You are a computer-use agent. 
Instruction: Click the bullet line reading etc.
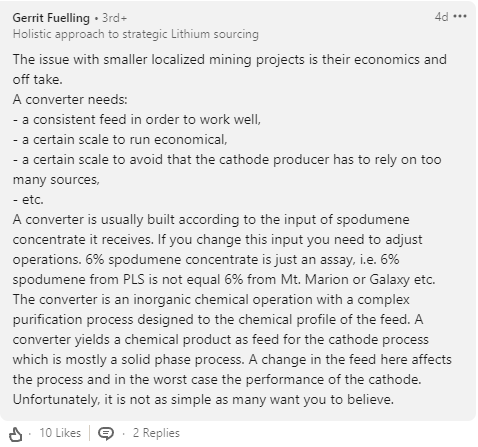click(x=28, y=200)
